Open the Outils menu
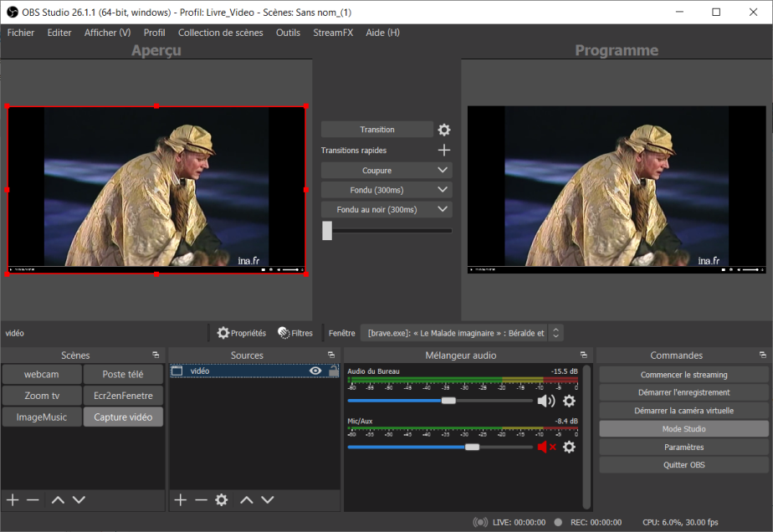This screenshot has height=532, width=773. 288,33
